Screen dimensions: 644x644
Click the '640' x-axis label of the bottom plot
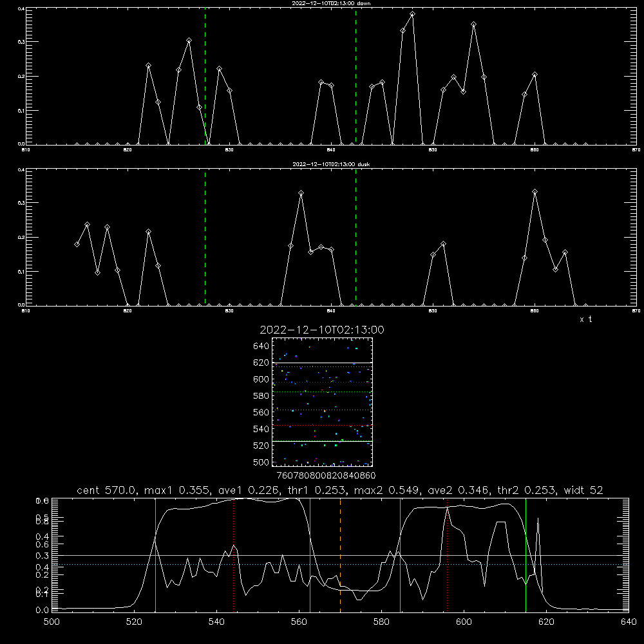(629, 621)
